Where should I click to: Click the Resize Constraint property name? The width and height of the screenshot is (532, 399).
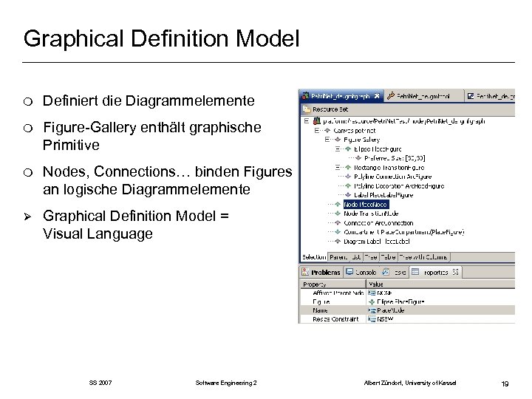tap(335, 319)
